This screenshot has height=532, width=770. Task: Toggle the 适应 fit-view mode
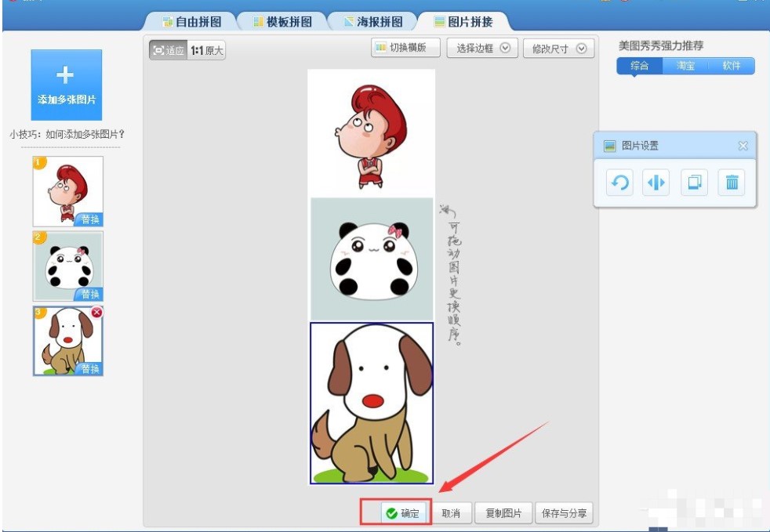(x=169, y=50)
